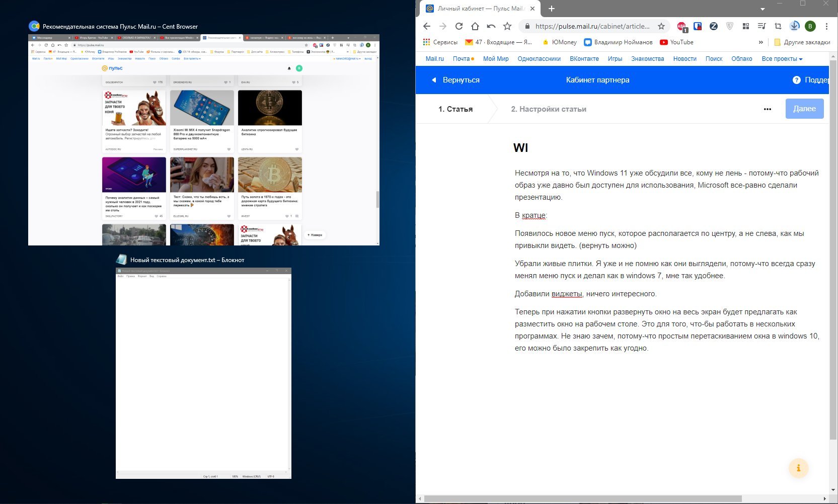This screenshot has width=838, height=504.
Task: Open the green B profile avatar
Action: [x=810, y=26]
